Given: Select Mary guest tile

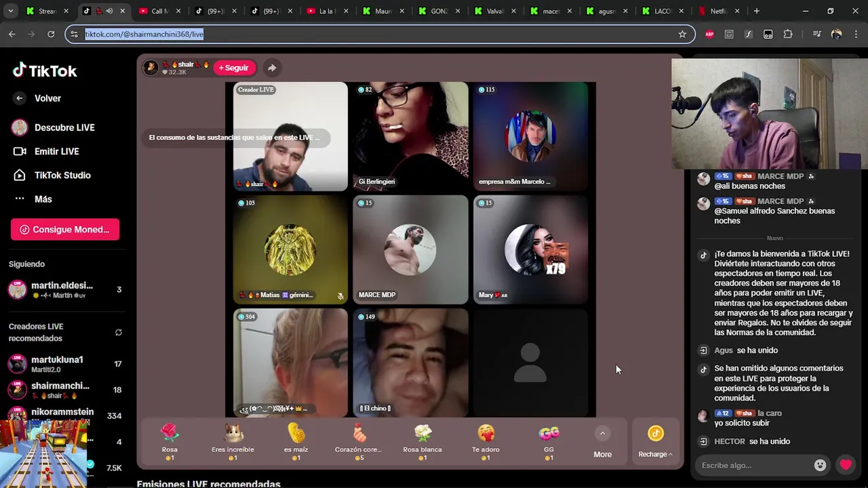Looking at the screenshot, I should click(530, 250).
